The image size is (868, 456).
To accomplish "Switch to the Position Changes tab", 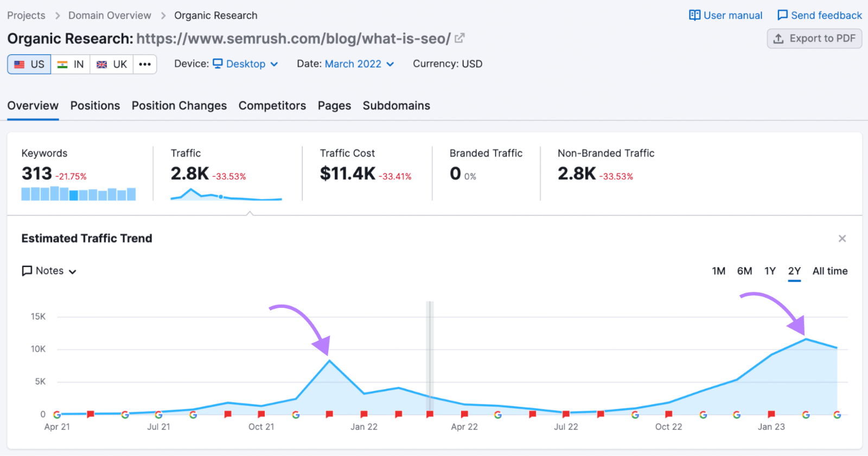I will click(179, 106).
